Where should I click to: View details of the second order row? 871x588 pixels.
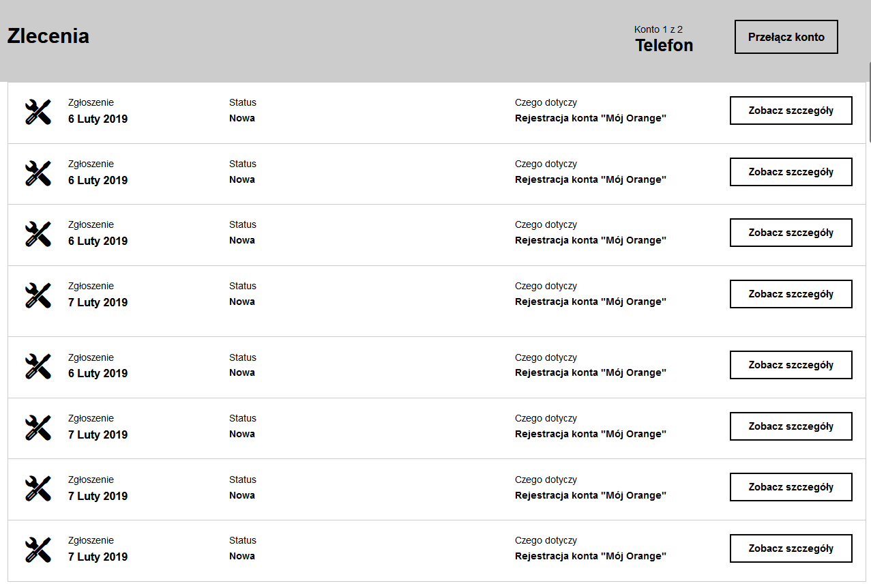point(791,172)
